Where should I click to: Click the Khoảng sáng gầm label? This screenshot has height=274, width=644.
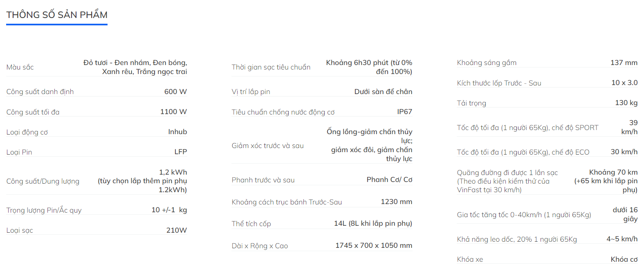tap(487, 63)
